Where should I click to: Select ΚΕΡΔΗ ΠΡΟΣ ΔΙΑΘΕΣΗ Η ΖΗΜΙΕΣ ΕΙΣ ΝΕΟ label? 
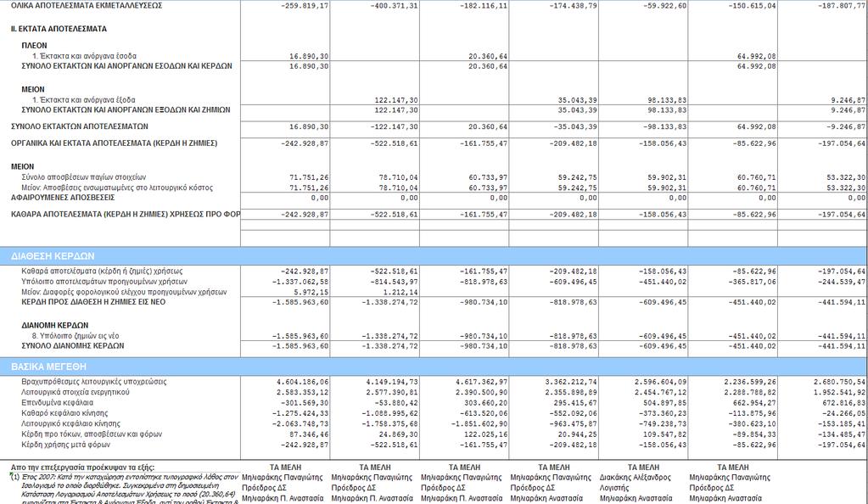(x=93, y=302)
